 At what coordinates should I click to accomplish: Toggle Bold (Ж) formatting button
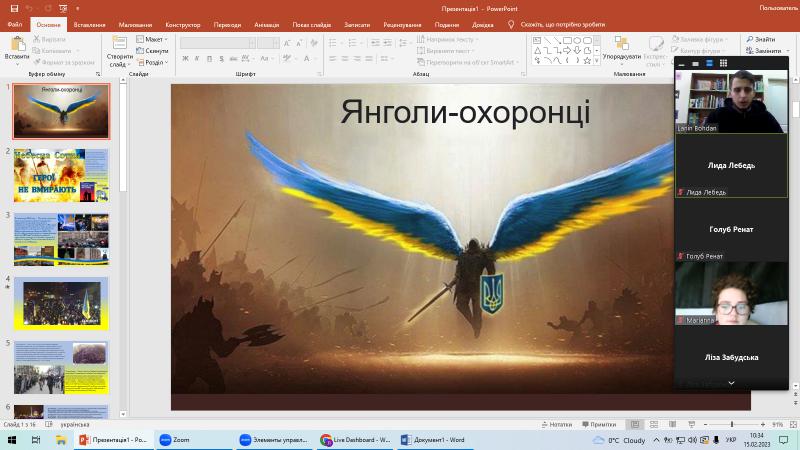click(x=185, y=59)
